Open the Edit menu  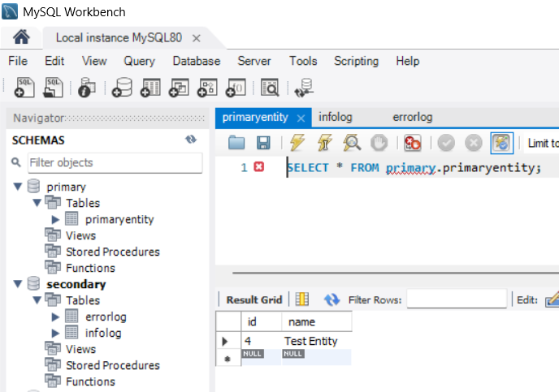tap(54, 61)
